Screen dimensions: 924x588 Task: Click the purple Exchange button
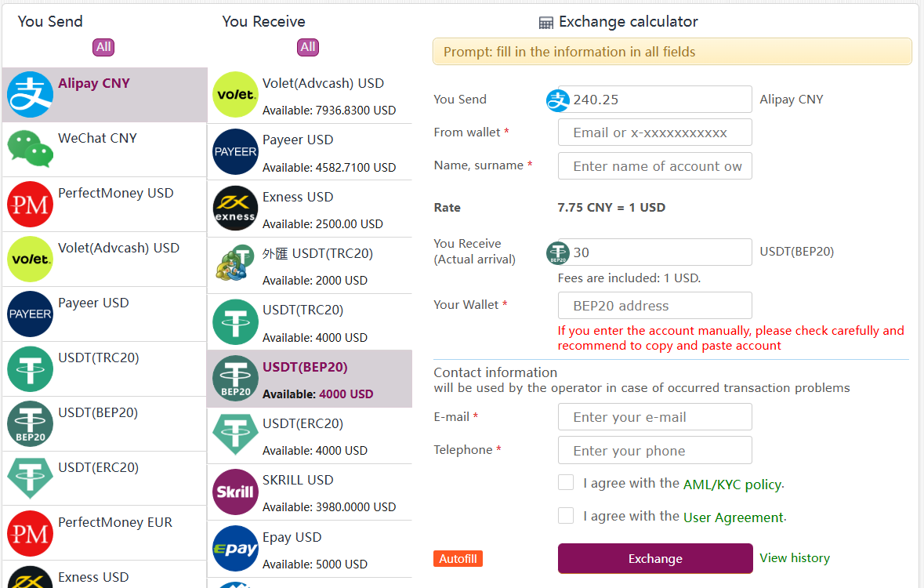[655, 558]
